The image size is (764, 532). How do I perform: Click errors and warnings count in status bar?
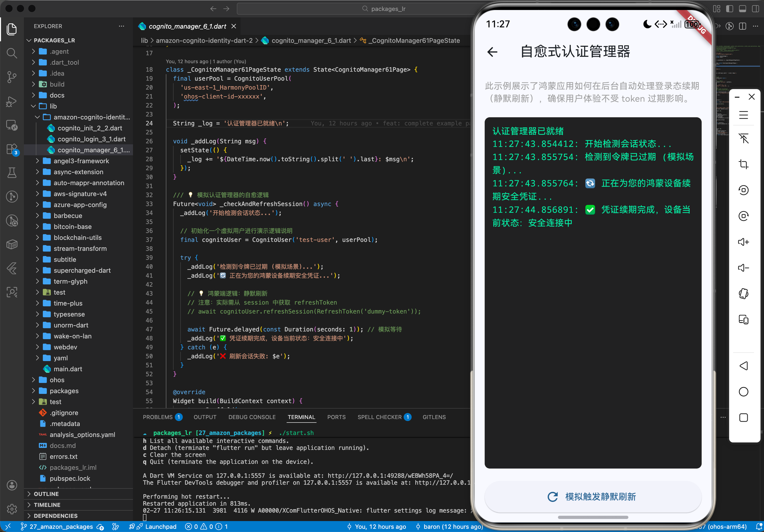pos(206,526)
